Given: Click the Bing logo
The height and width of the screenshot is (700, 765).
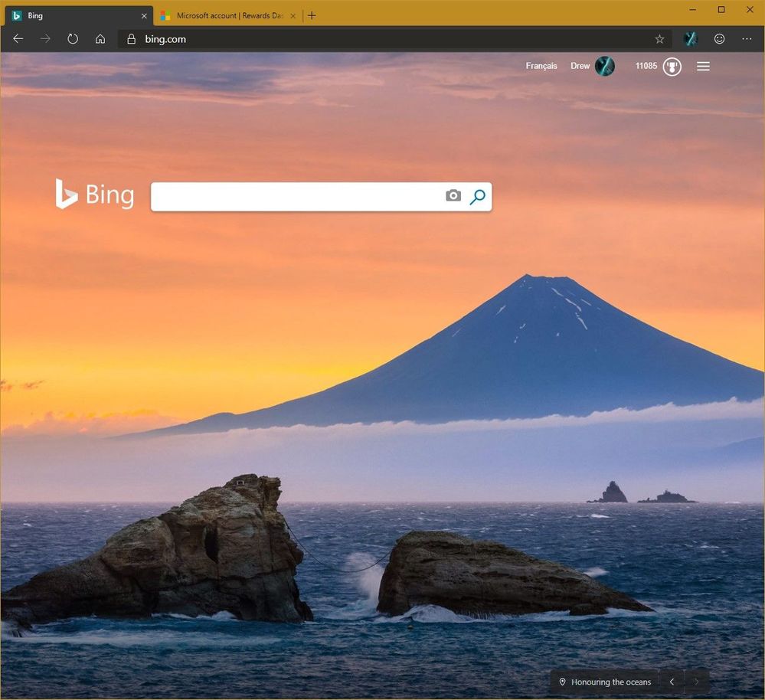Looking at the screenshot, I should (95, 194).
